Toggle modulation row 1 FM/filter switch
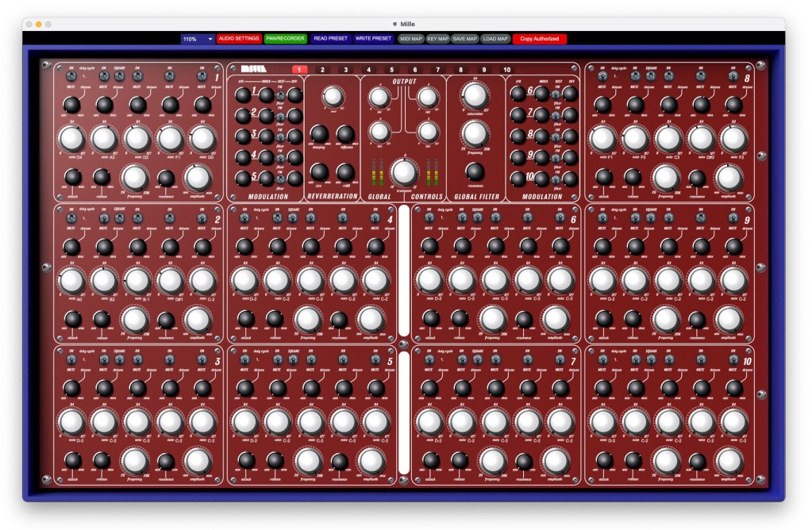The image size is (812, 530). pyautogui.click(x=280, y=96)
